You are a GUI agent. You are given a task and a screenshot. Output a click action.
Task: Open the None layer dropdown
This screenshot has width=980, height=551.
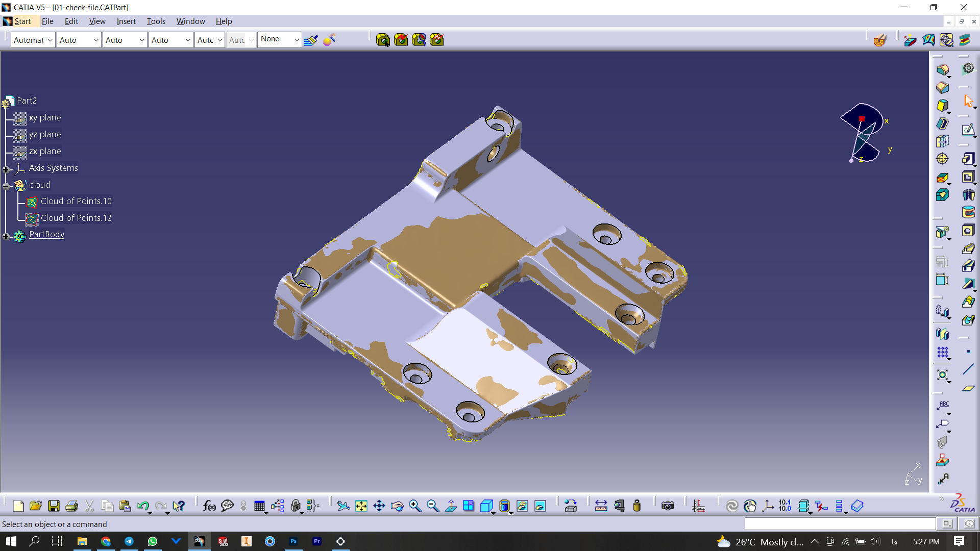tap(280, 39)
